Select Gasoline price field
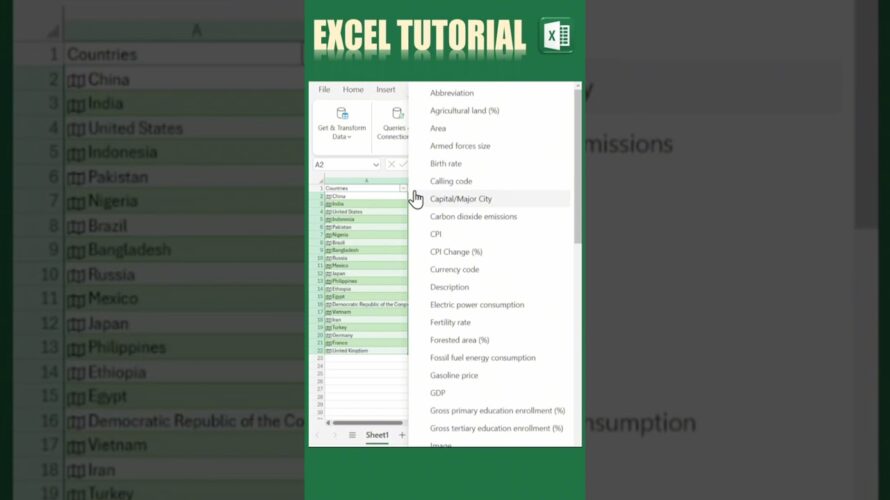The width and height of the screenshot is (890, 500). pyautogui.click(x=454, y=375)
